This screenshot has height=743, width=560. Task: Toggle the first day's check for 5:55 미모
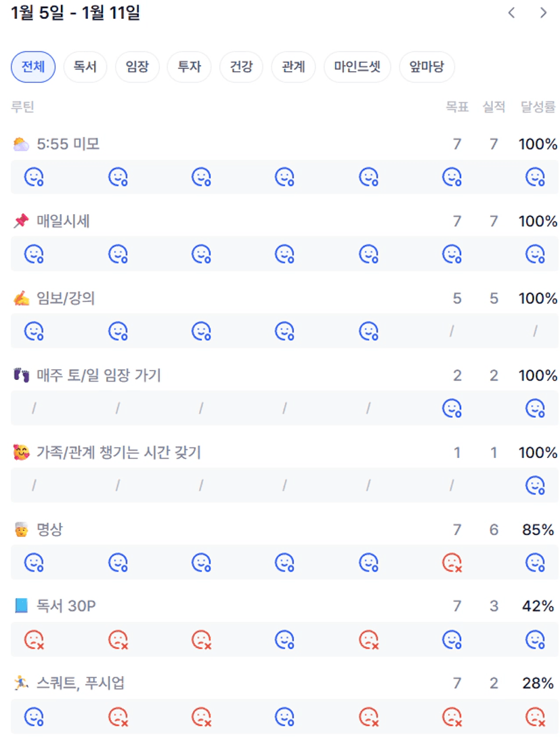[34, 177]
